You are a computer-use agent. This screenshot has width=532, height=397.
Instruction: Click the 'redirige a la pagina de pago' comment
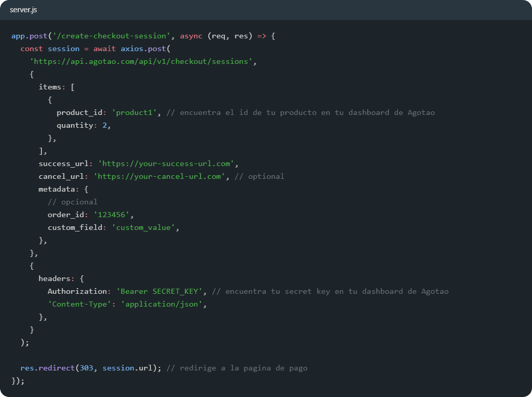237,368
